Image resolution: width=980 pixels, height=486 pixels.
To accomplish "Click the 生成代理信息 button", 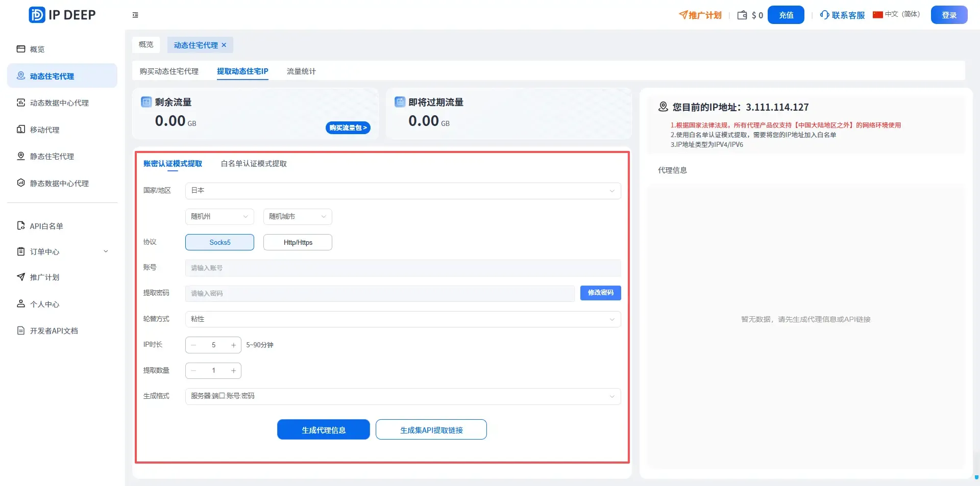I will click(x=323, y=429).
